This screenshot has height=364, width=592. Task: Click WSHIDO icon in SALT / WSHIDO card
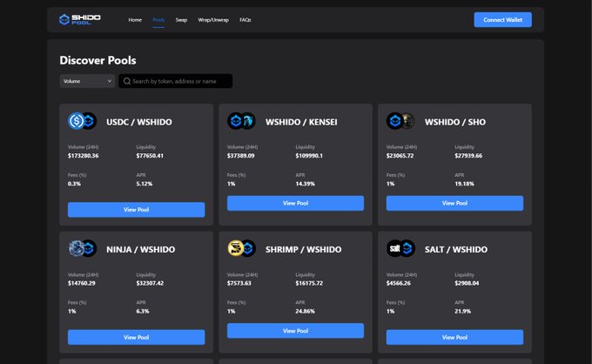408,248
